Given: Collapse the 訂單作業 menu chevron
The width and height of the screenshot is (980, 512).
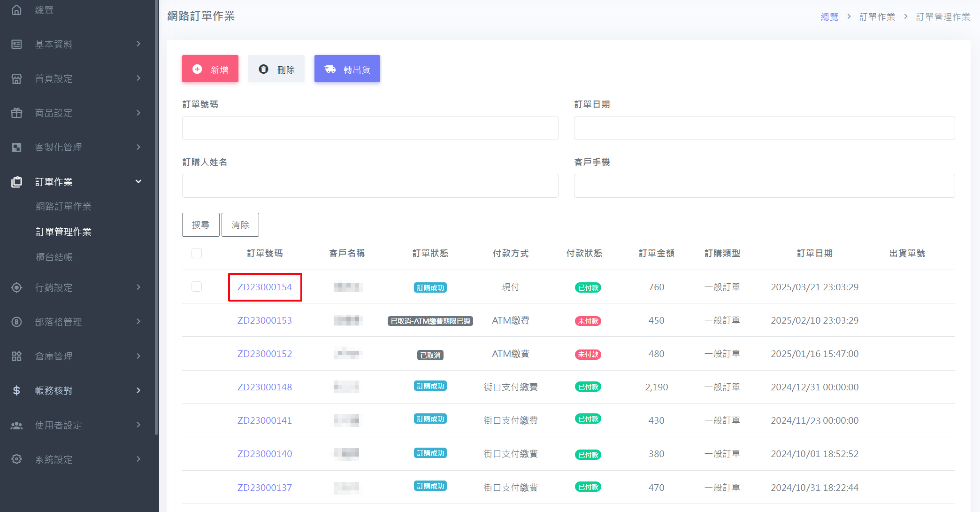Looking at the screenshot, I should click(x=138, y=182).
